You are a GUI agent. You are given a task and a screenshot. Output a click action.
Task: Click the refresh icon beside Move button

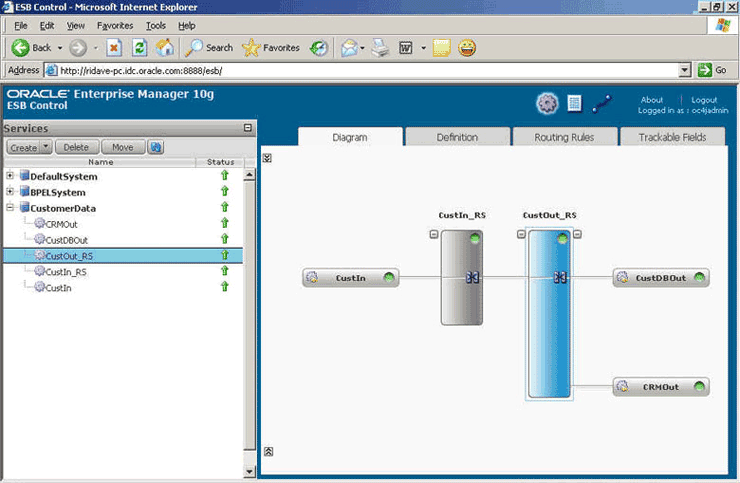[156, 147]
